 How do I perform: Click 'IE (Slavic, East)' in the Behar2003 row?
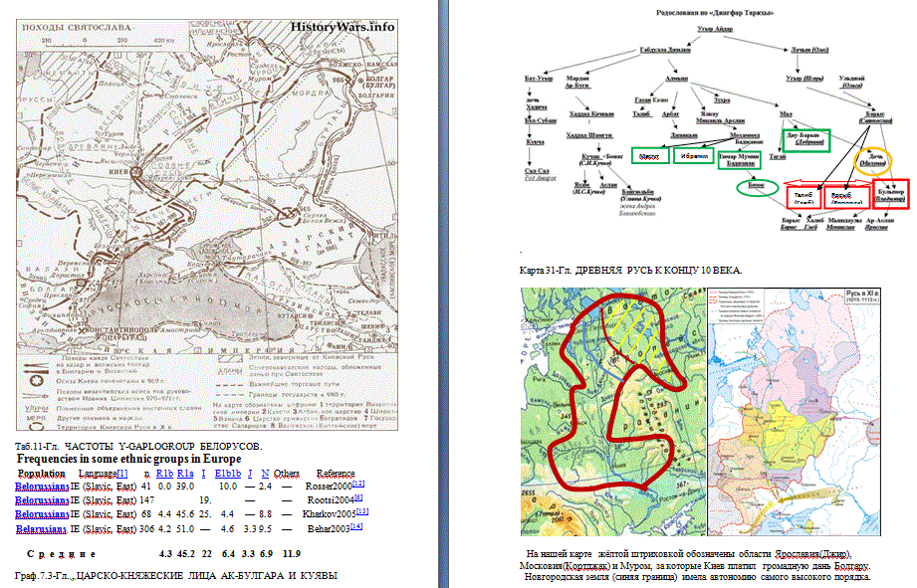click(x=104, y=529)
